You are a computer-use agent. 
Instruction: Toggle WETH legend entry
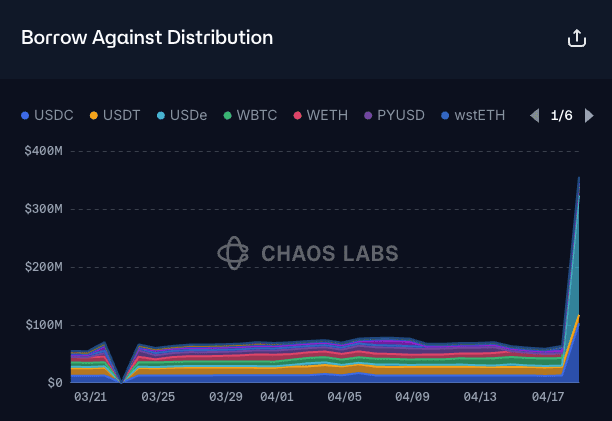tap(320, 115)
